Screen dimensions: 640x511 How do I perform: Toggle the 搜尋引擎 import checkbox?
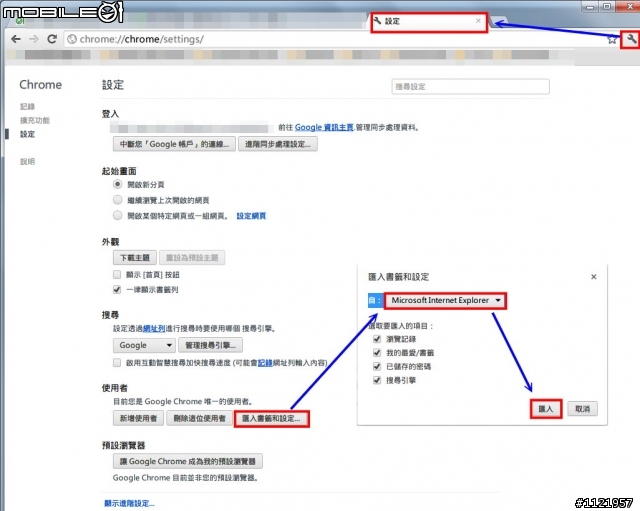click(377, 380)
